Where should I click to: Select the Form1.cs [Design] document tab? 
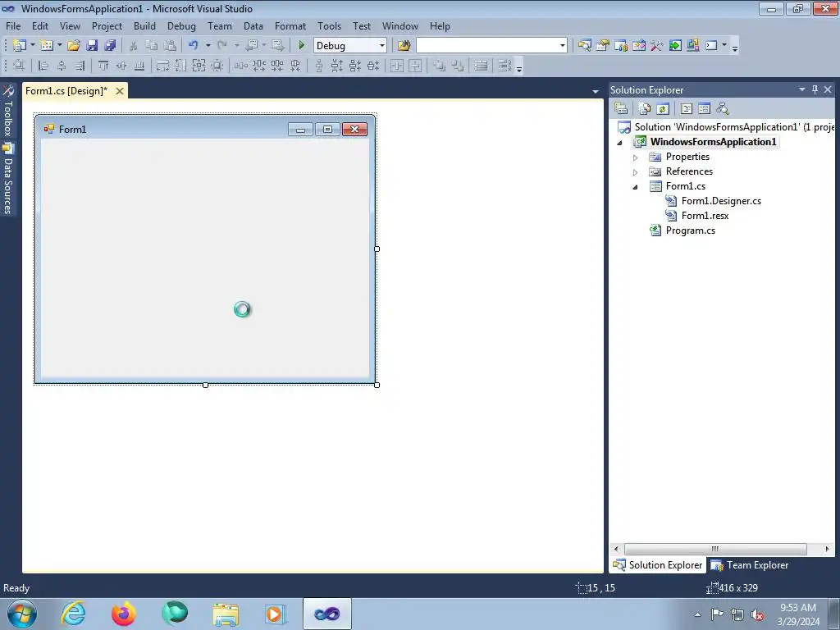pos(66,90)
